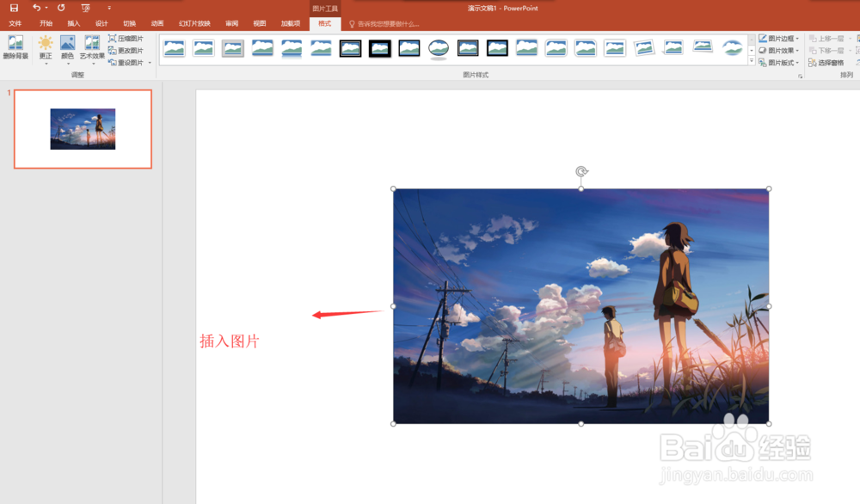Expand the 重设图片 dropdown arrow
Image resolution: width=860 pixels, height=504 pixels.
coord(150,63)
